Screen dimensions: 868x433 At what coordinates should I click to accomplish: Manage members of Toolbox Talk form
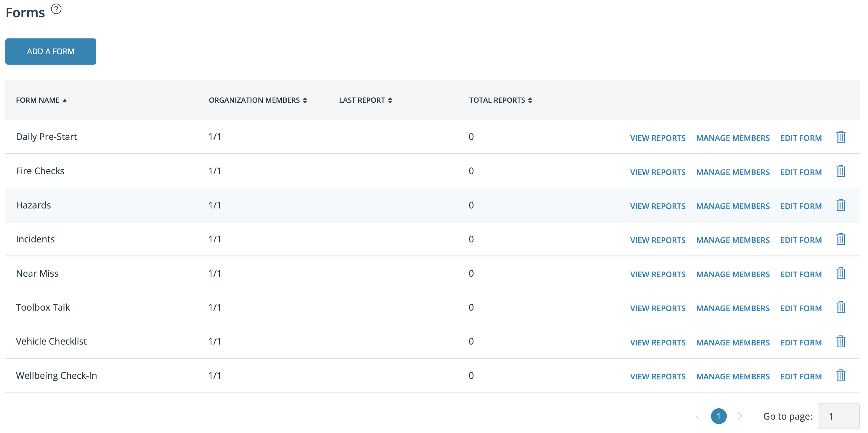[733, 308]
